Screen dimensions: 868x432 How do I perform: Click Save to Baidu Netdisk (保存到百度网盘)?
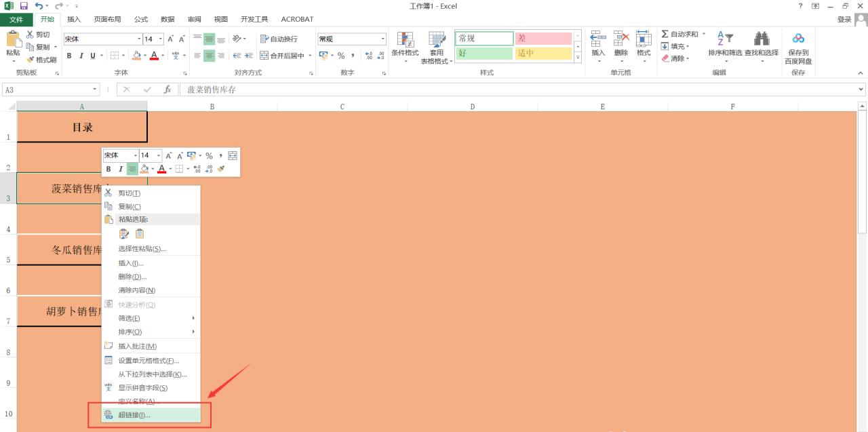(798, 47)
